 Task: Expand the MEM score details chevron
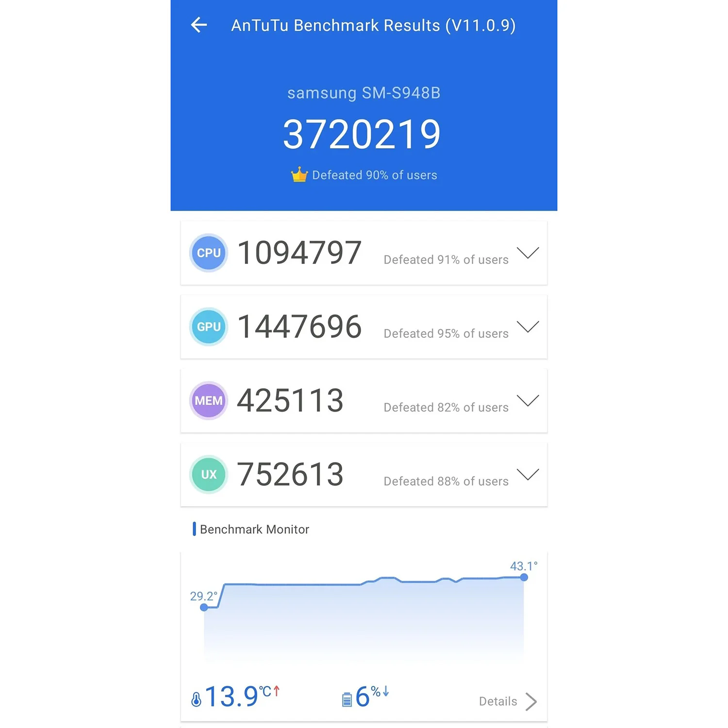coord(528,400)
